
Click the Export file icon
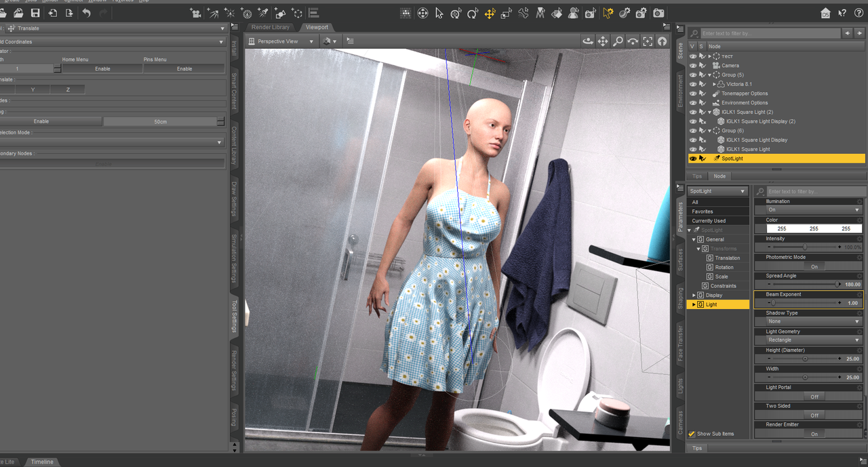[x=69, y=13]
